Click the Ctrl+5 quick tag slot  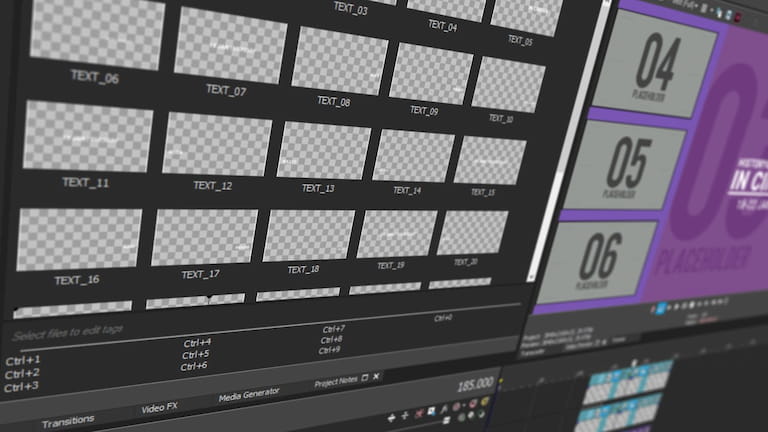click(x=195, y=354)
